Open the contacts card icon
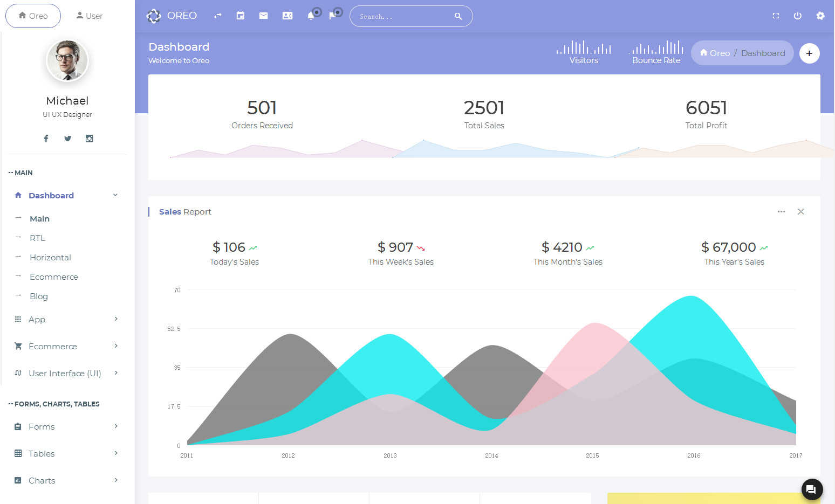 tap(288, 16)
